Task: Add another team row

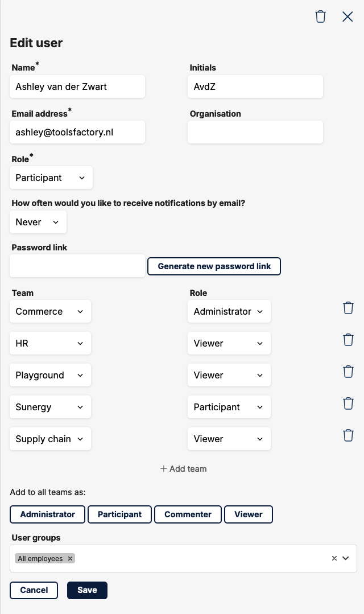Action: point(183,469)
